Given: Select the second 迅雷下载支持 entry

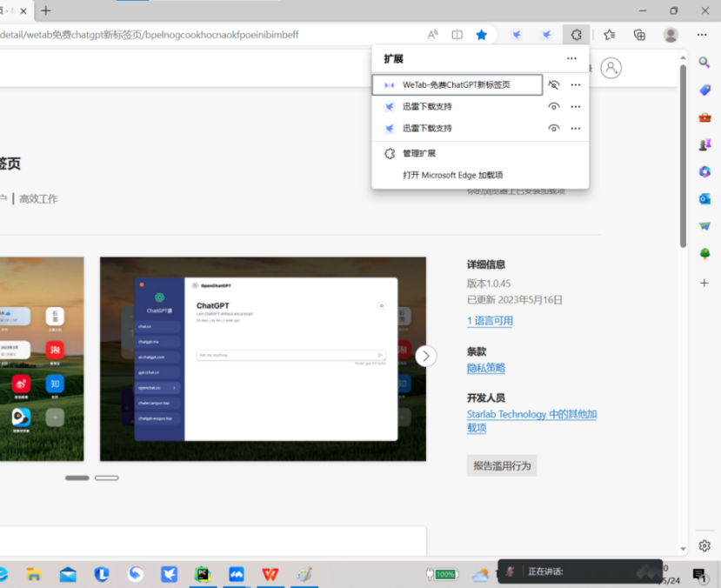Looking at the screenshot, I should click(x=457, y=128).
